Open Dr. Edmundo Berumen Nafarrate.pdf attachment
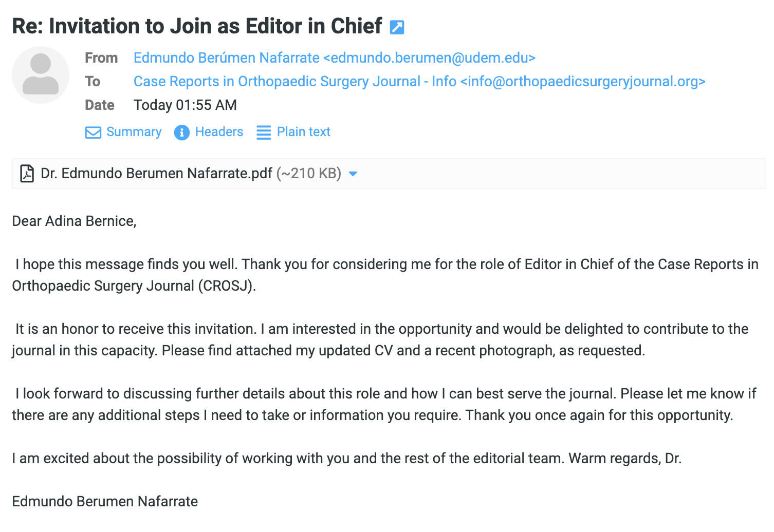The width and height of the screenshot is (774, 532). pyautogui.click(x=156, y=174)
